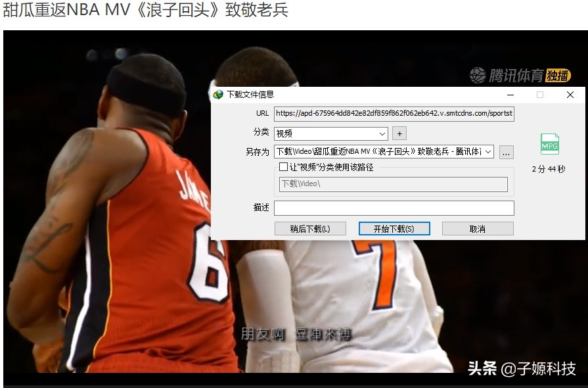Close the download dialog with the X

pos(569,95)
